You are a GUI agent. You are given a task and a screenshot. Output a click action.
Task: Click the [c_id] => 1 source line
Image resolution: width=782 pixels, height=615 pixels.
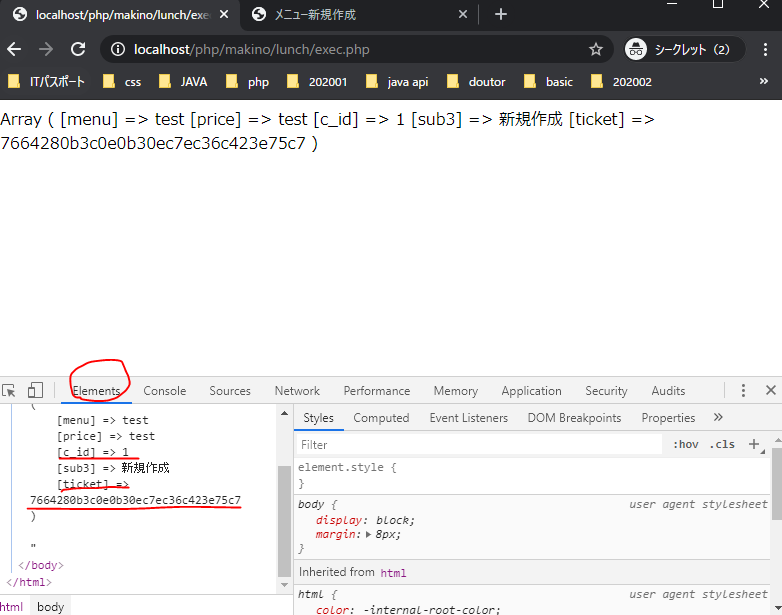pos(93,452)
